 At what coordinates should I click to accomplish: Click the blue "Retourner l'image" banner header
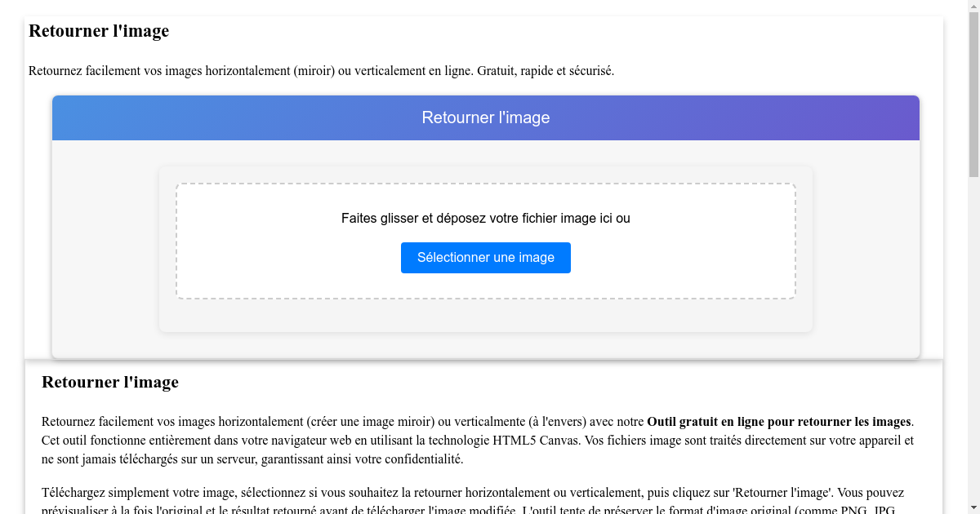485,117
